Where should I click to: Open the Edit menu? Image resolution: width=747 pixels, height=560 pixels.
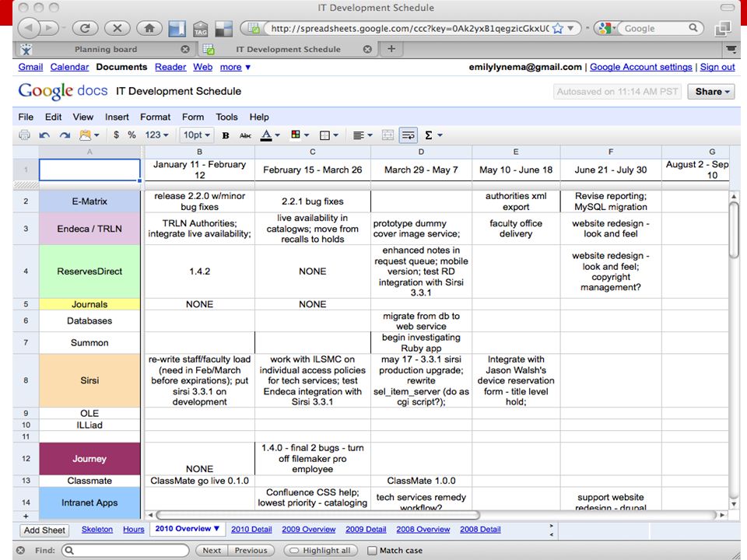point(54,117)
